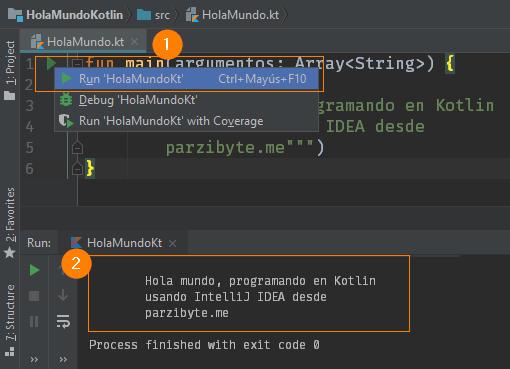Click Debug bug icon in context menu

pyautogui.click(x=66, y=100)
